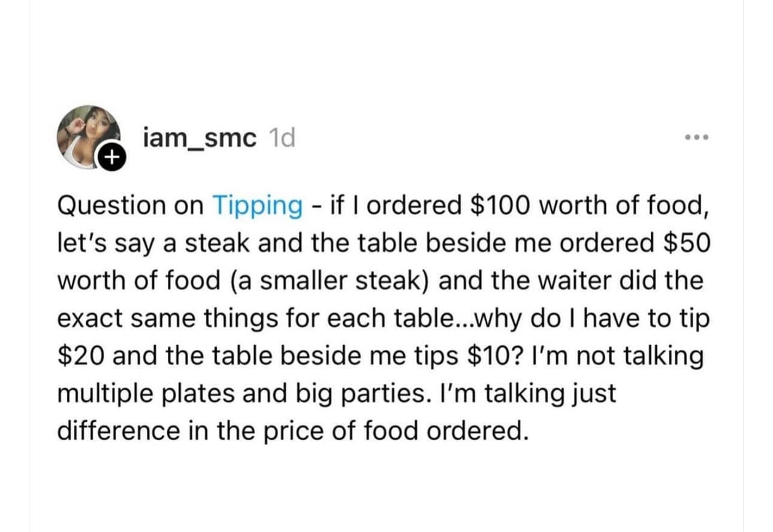
Task: Click the $100 amount in the post
Action: [x=498, y=205]
